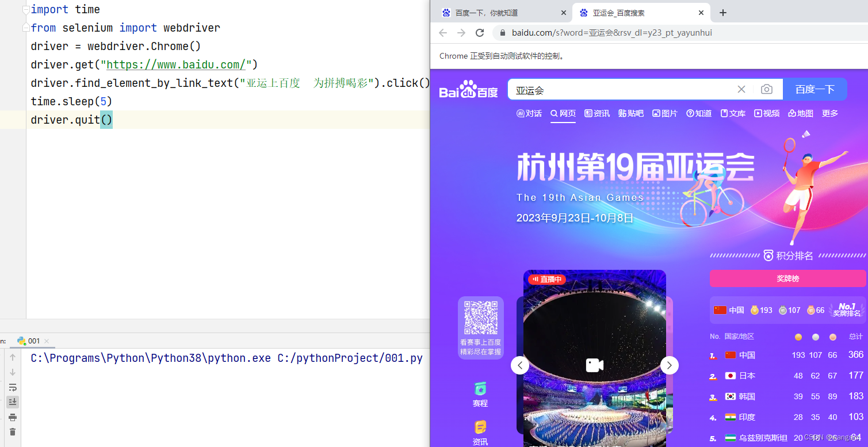Click the up stack trace arrow
The width and height of the screenshot is (868, 447).
point(13,357)
